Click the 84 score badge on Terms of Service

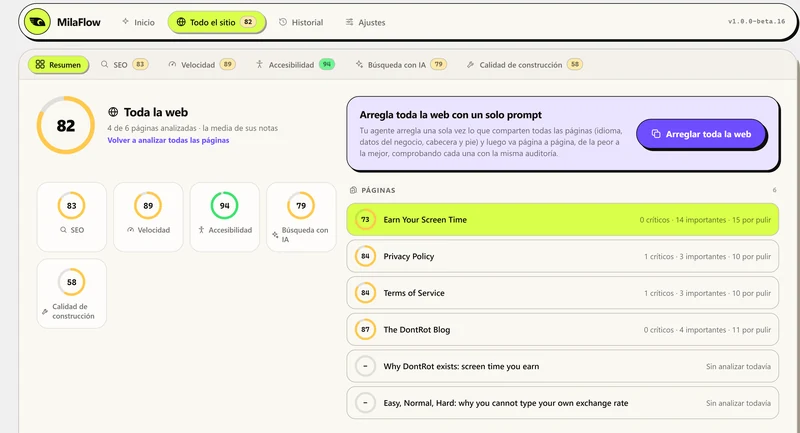[x=365, y=293]
